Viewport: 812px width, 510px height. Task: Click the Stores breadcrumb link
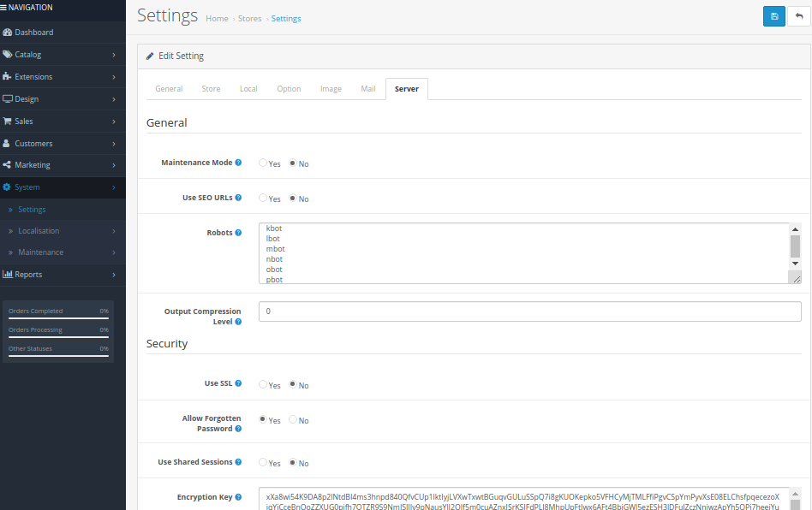click(x=249, y=18)
